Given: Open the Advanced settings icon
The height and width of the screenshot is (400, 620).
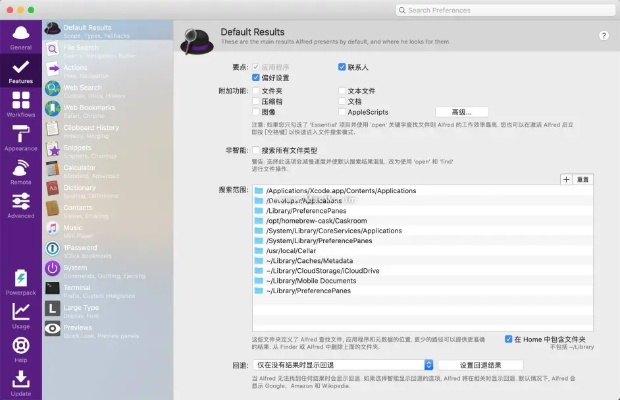Looking at the screenshot, I should pos(20,204).
